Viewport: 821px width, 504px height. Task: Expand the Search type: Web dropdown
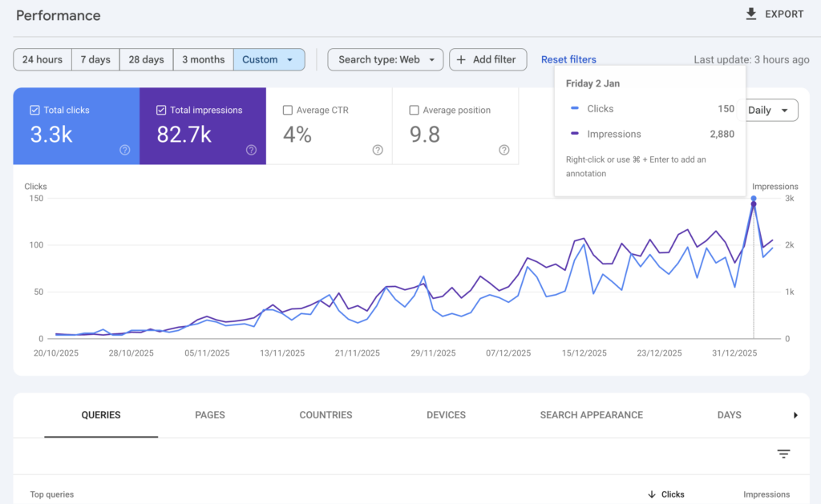(385, 59)
